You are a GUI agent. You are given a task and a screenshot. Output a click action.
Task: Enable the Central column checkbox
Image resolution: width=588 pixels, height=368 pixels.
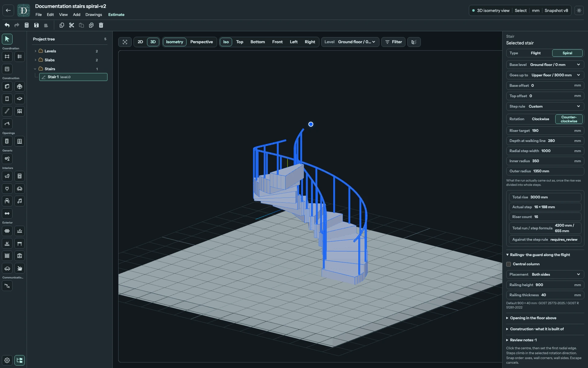pos(509,264)
